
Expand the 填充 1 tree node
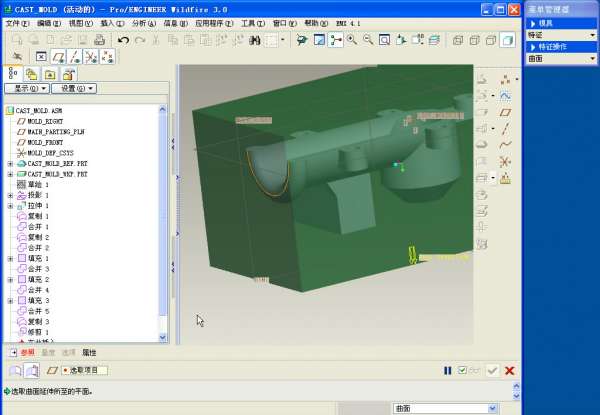click(10, 259)
